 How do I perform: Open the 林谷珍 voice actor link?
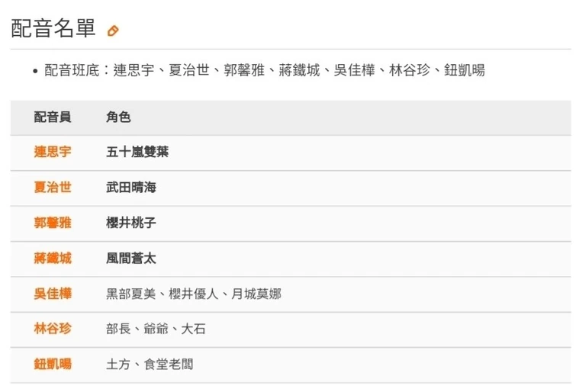click(53, 329)
